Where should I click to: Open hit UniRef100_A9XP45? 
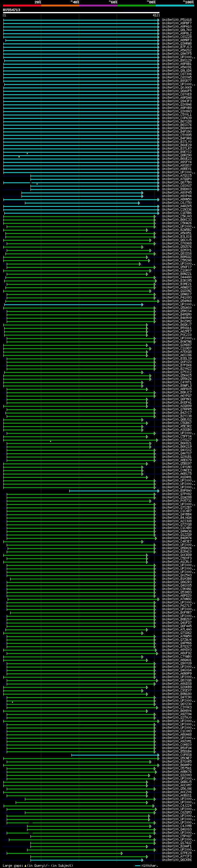coord(177,192)
